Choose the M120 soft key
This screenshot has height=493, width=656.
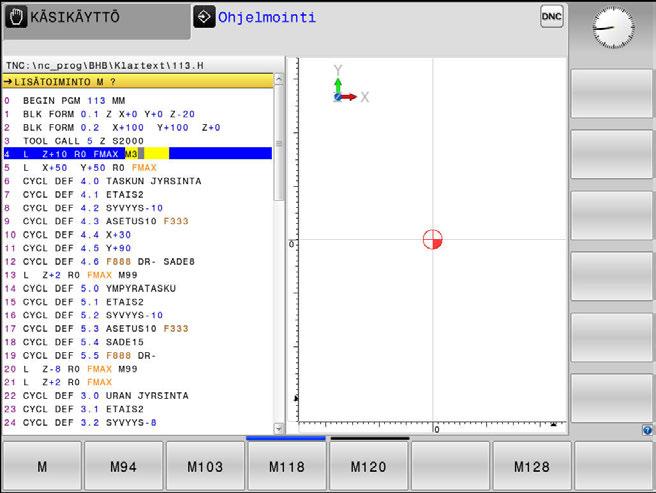coord(368,466)
